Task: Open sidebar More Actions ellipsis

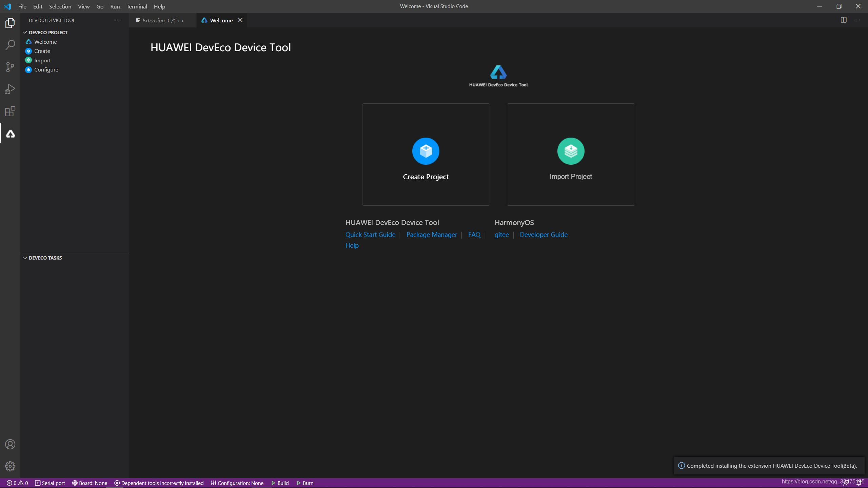Action: pyautogui.click(x=118, y=20)
